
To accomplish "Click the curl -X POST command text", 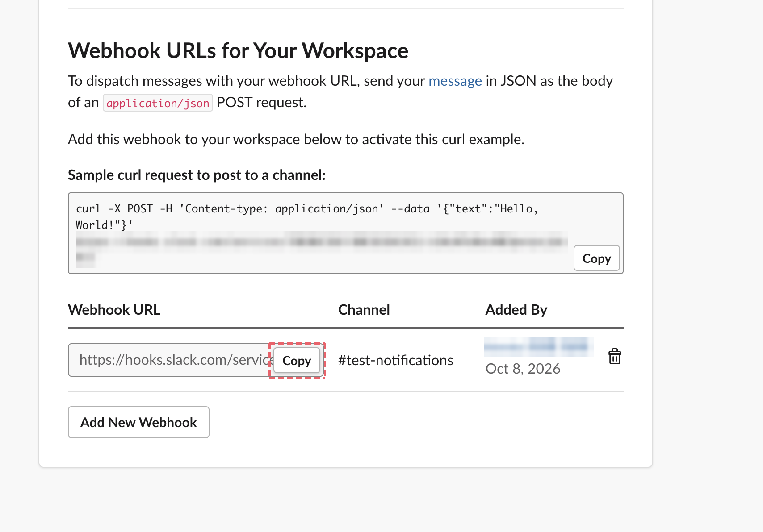I will (x=307, y=217).
